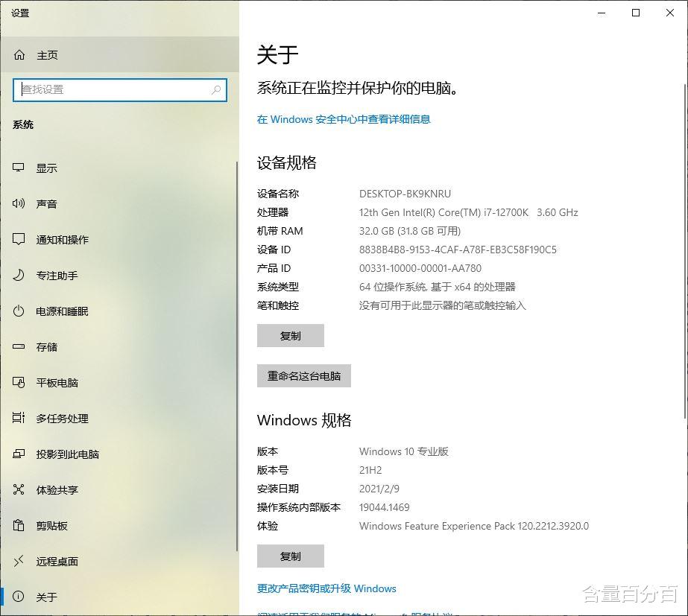Select the 远程桌面 remote desktop icon
The width and height of the screenshot is (688, 616).
coord(18,562)
